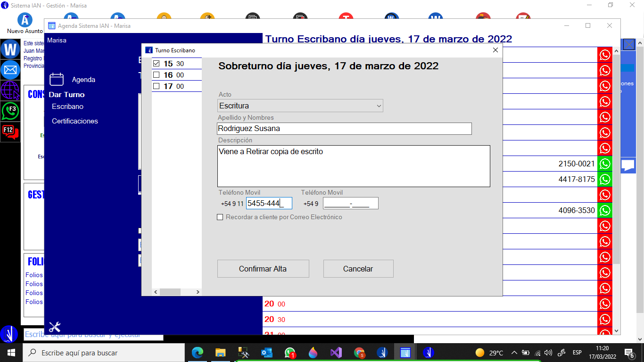Open the Word icon in left sidebar

pyautogui.click(x=10, y=49)
